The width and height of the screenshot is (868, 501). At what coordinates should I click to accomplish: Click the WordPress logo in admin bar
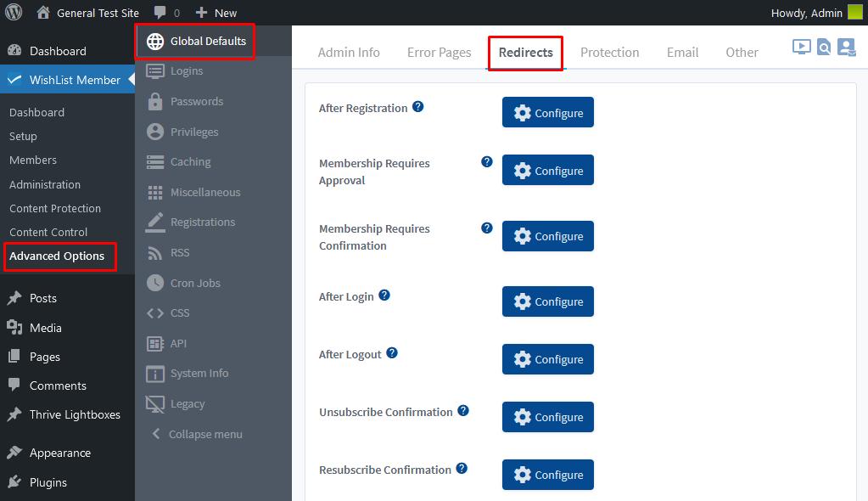[x=14, y=12]
